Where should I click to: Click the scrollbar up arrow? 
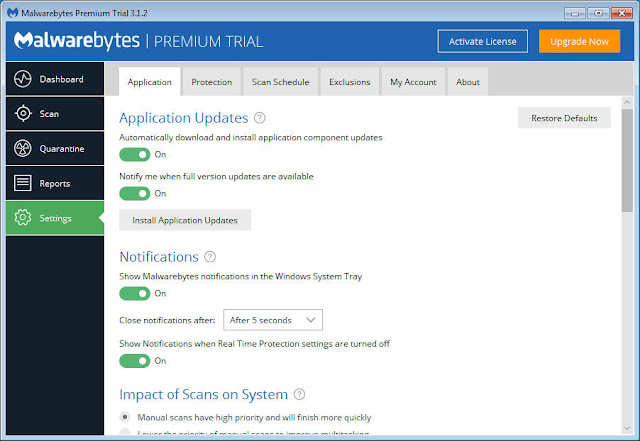point(627,102)
